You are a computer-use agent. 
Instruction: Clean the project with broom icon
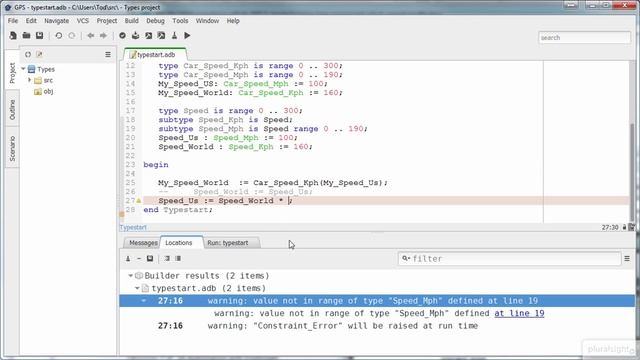174,36
